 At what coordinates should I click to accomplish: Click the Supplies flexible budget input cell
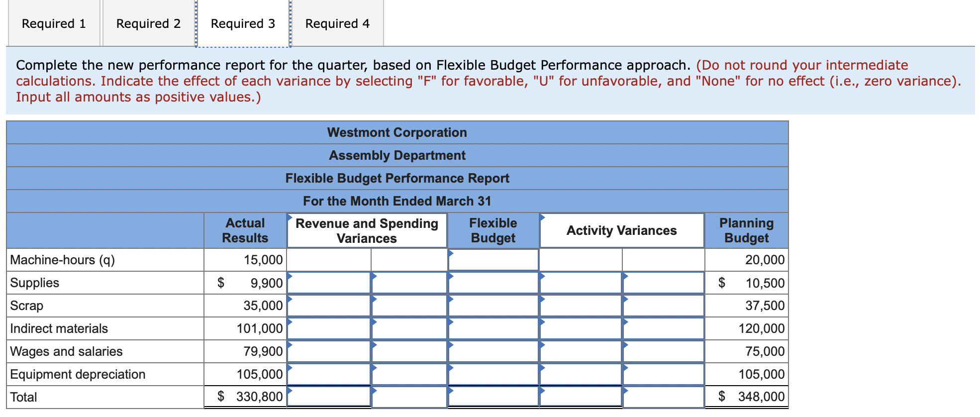[x=492, y=282]
